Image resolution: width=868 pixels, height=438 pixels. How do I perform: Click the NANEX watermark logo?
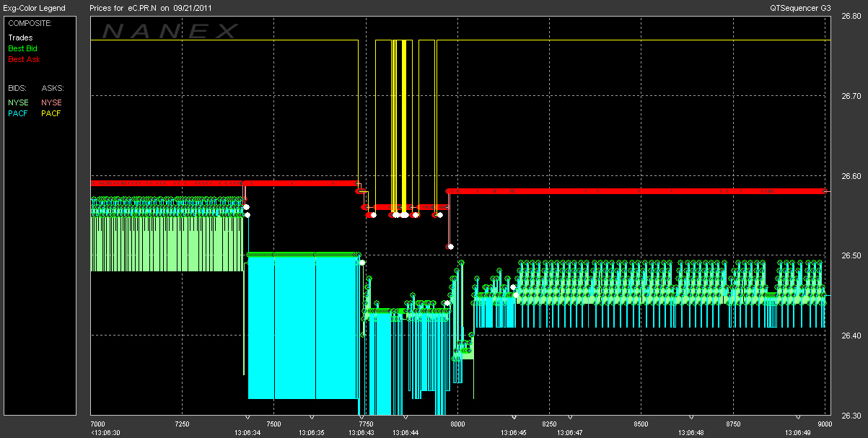(x=170, y=31)
